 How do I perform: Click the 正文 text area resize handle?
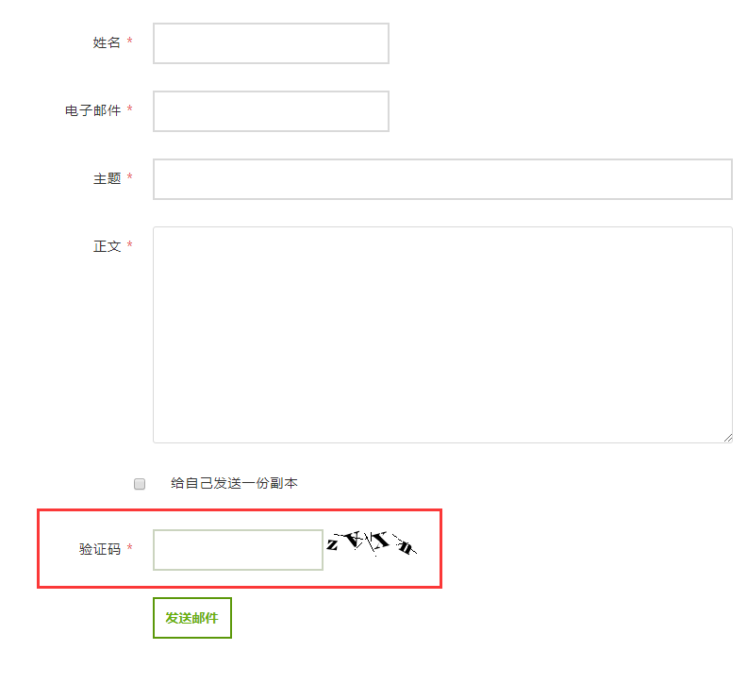click(727, 437)
